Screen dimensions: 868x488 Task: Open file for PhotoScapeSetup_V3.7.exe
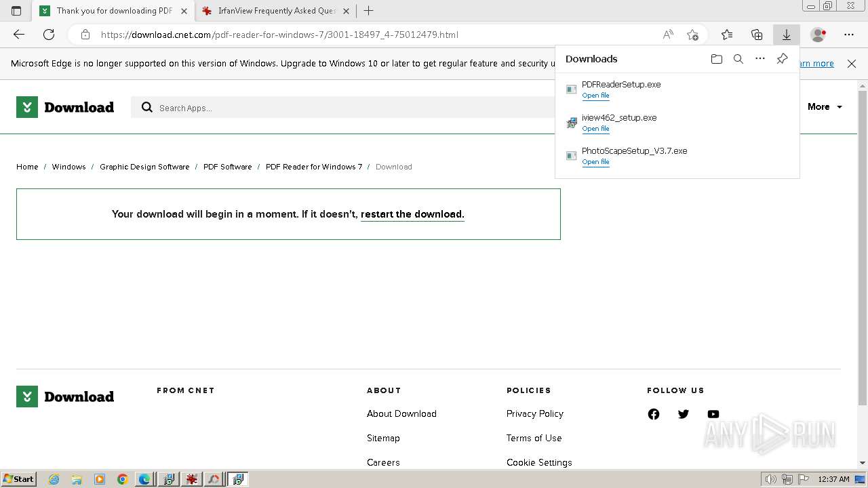click(595, 162)
